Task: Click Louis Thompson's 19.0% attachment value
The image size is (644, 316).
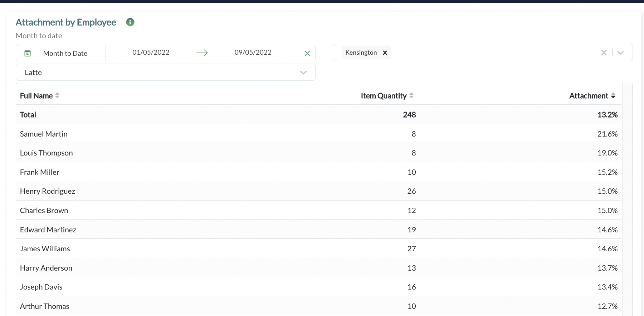Action: pos(608,153)
